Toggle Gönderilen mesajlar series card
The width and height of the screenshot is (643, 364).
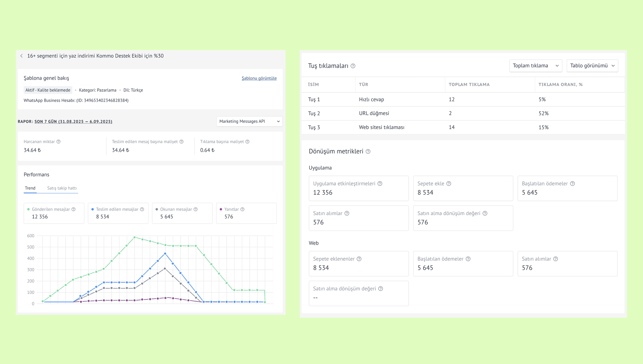coord(54,213)
